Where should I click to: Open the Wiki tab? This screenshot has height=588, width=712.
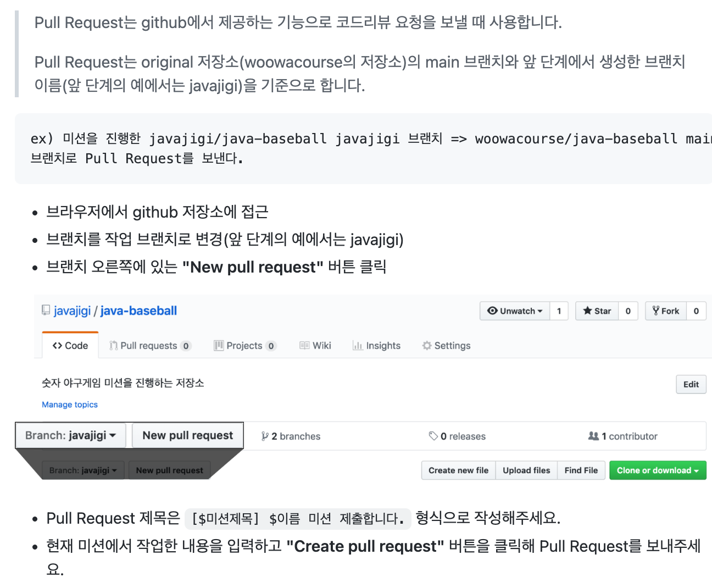pyautogui.click(x=315, y=346)
